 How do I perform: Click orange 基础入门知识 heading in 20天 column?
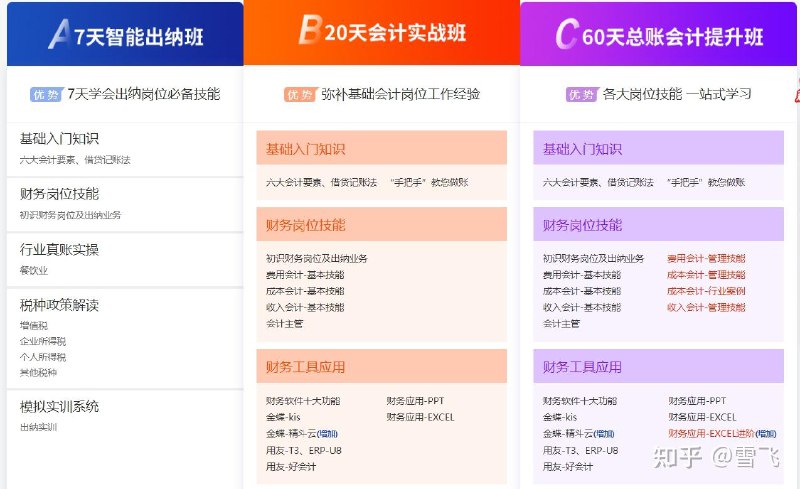pos(382,148)
